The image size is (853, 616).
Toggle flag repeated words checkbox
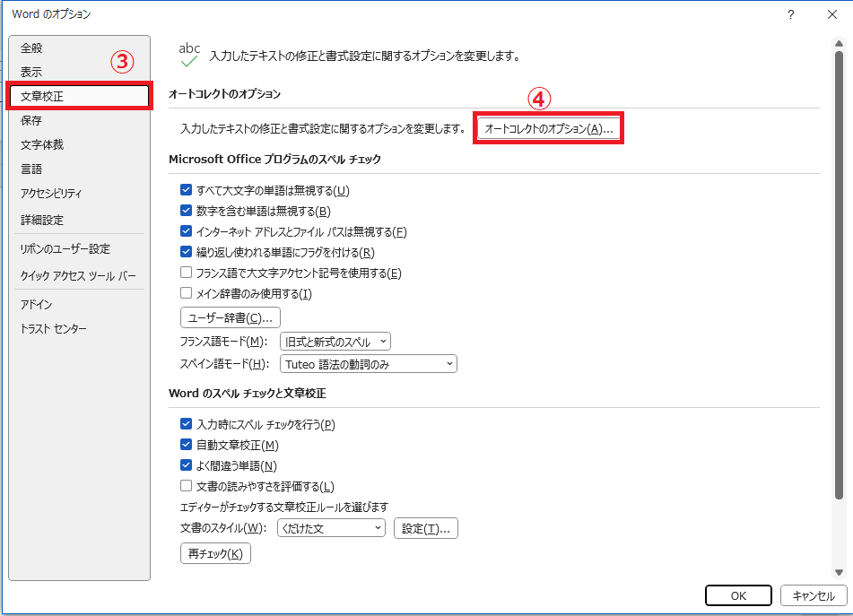click(x=186, y=252)
